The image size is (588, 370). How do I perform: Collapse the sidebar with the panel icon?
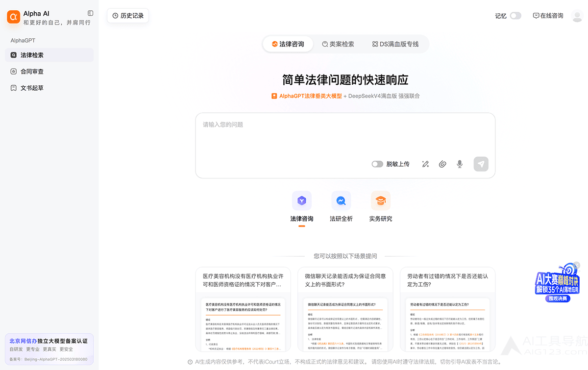click(x=90, y=13)
